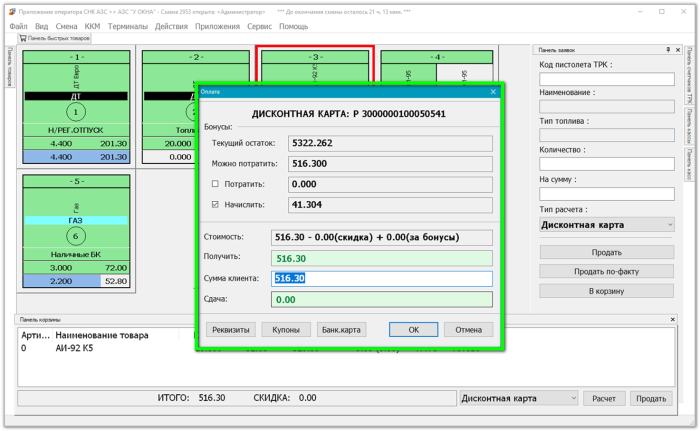Click the ДТ fuel label on ТРК 1
The width and height of the screenshot is (700, 431).
(76, 96)
